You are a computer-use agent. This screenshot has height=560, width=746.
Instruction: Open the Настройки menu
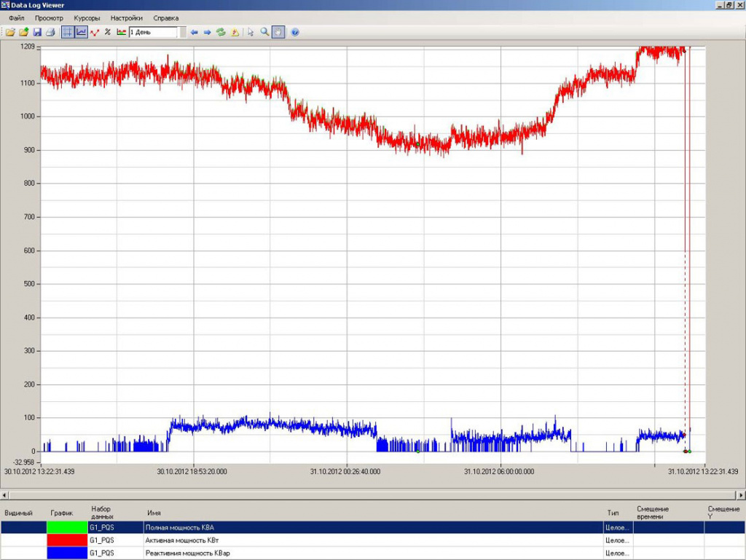pyautogui.click(x=127, y=18)
